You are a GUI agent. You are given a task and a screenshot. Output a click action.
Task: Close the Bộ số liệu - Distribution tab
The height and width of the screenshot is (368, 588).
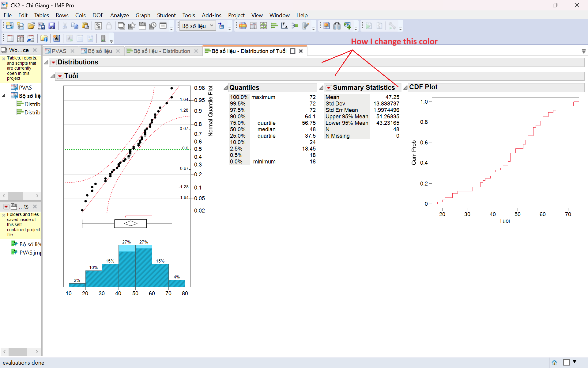coord(196,51)
